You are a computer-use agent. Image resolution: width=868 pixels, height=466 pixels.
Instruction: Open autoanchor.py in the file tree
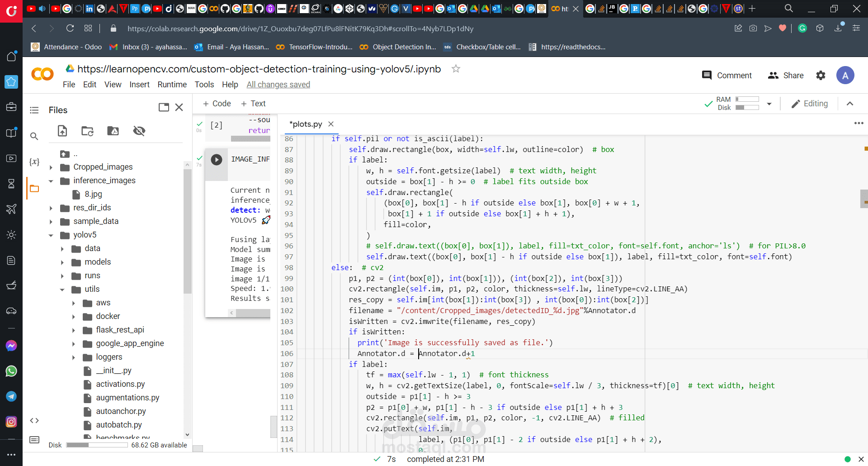point(121,411)
